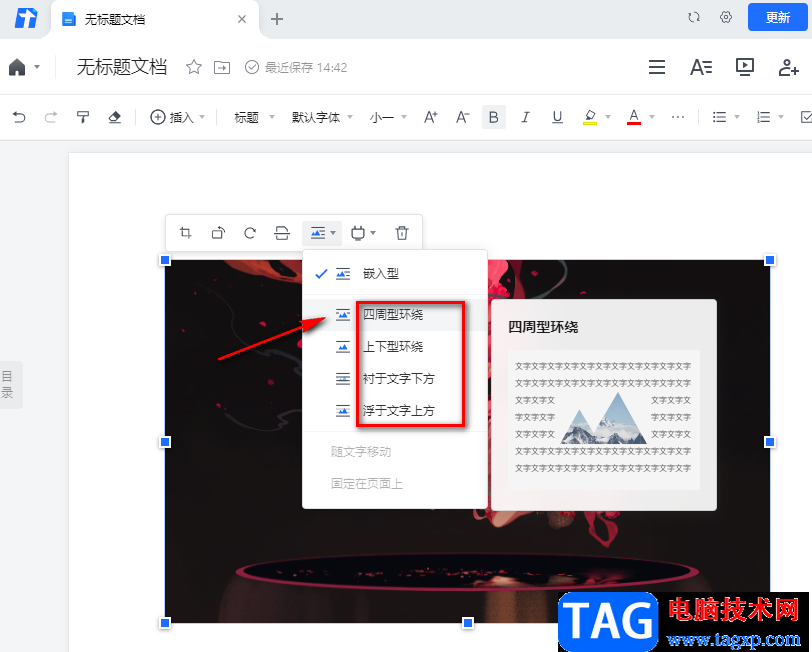Star the document as favorite
Screen dimensions: 812x652
[194, 67]
